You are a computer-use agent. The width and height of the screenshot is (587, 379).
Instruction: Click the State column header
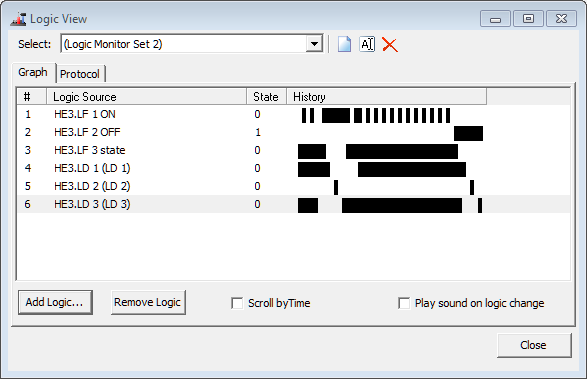(x=267, y=97)
